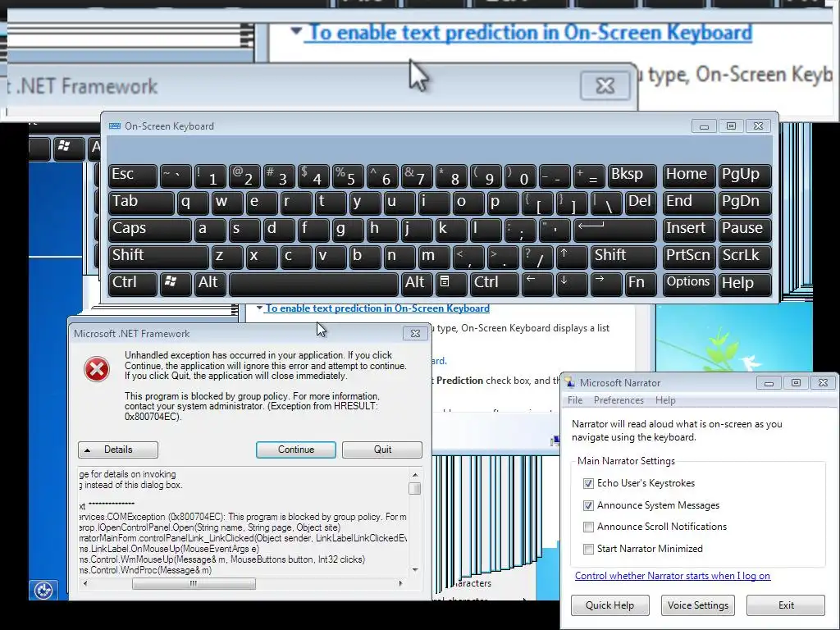
Task: Click down scroll arrow in exception details box
Action: (x=414, y=570)
